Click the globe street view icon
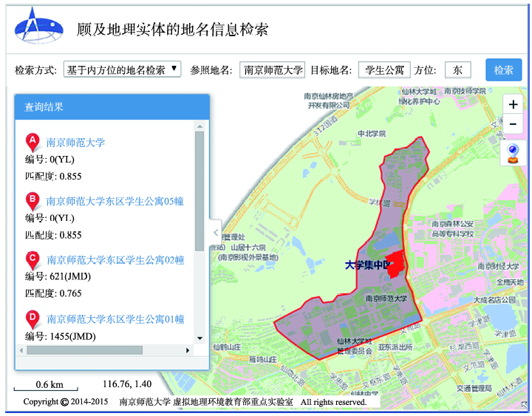 point(513,154)
